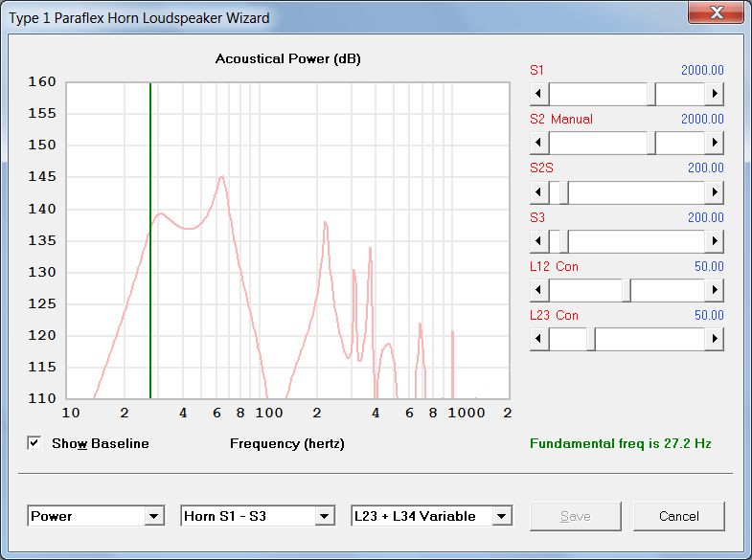This screenshot has width=752, height=560.
Task: Click the S2 Manual label
Action: pyautogui.click(x=561, y=119)
